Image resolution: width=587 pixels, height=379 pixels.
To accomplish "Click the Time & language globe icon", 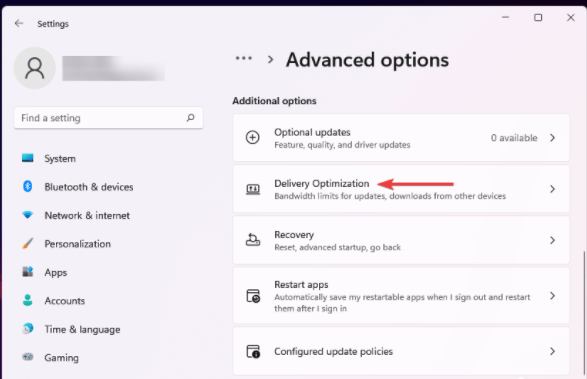I will pos(28,328).
